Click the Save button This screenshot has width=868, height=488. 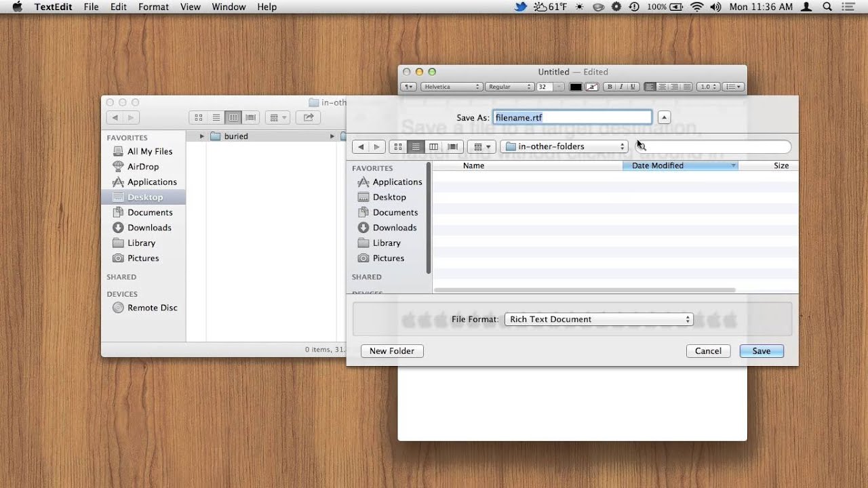tap(762, 351)
